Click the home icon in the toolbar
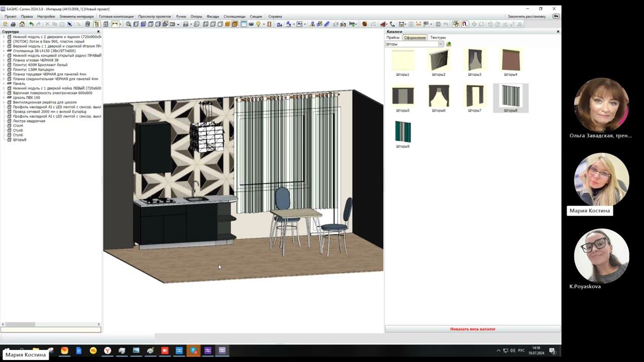This screenshot has height=362, width=644. point(22,24)
